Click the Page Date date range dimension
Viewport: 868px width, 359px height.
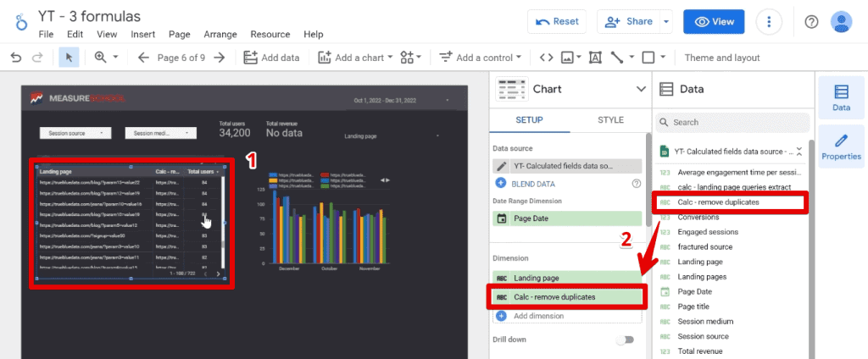(x=567, y=218)
